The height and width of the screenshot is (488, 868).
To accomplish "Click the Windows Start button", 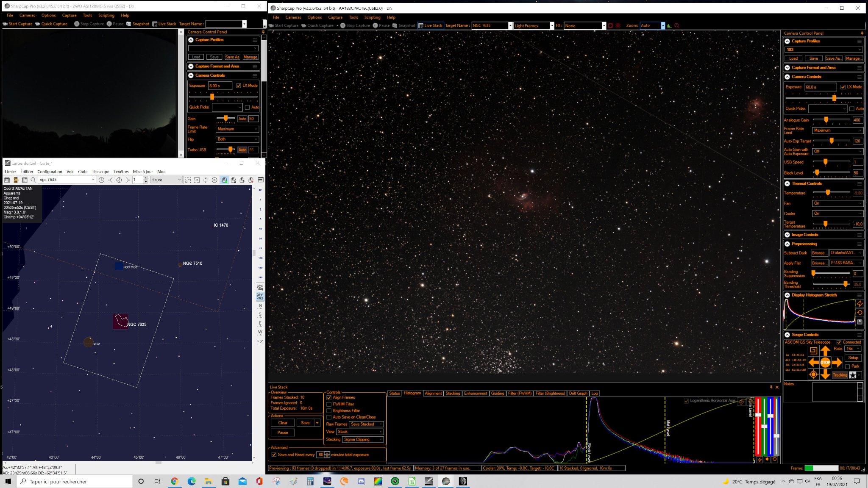I will click(8, 481).
